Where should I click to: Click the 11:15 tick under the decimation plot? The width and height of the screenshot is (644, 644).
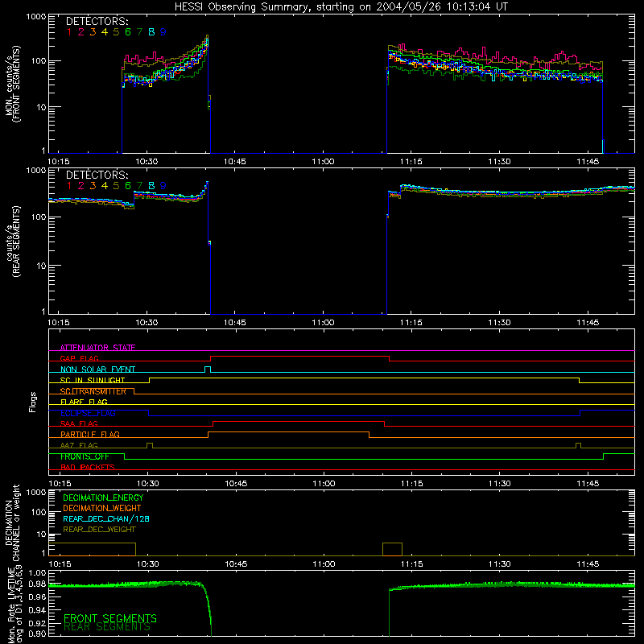point(411,564)
